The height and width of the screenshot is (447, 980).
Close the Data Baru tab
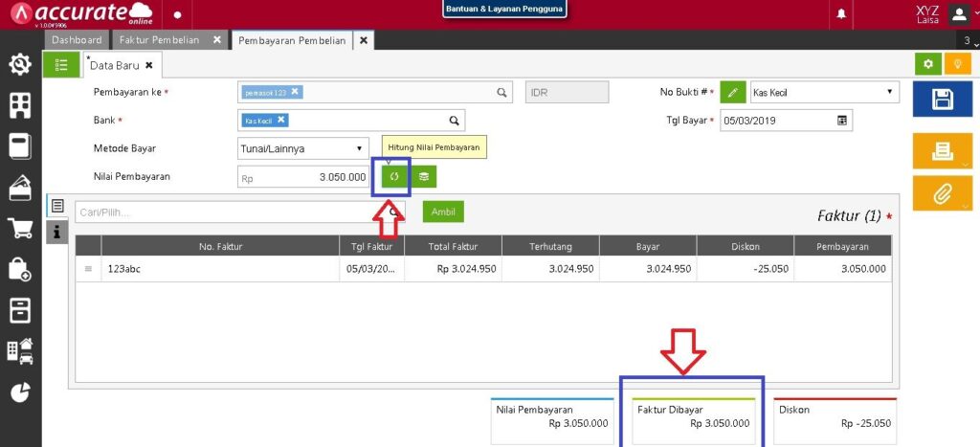(x=149, y=65)
